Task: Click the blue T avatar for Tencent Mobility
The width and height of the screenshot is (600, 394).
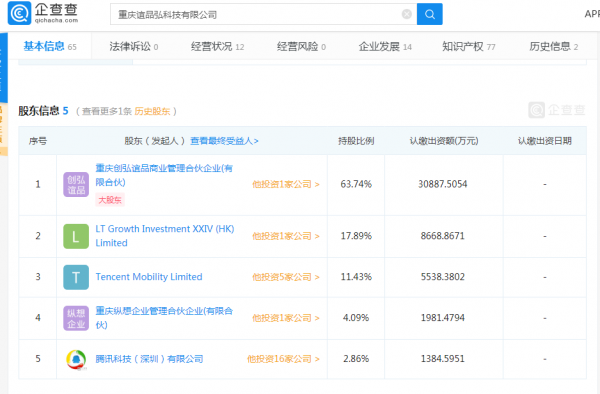Action: point(76,277)
